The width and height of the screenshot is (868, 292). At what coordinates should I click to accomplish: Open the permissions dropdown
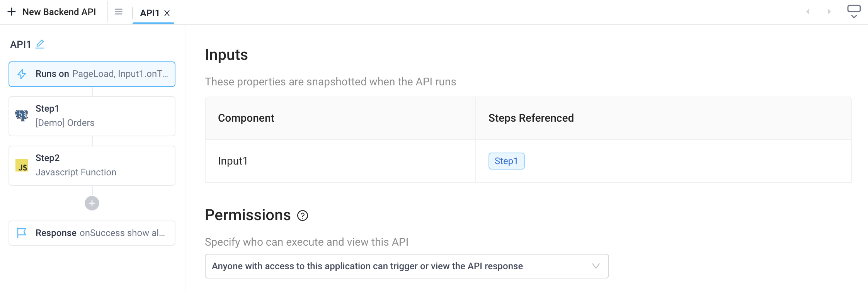[x=407, y=266]
